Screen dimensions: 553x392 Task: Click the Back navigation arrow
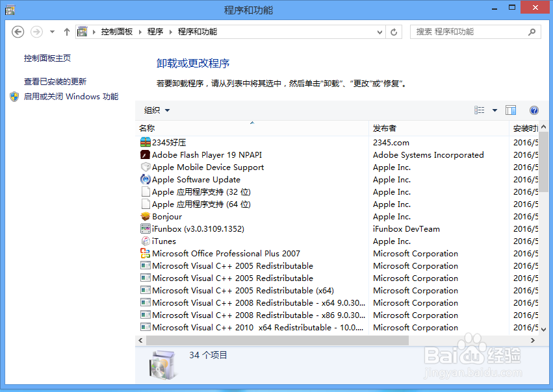[x=18, y=32]
